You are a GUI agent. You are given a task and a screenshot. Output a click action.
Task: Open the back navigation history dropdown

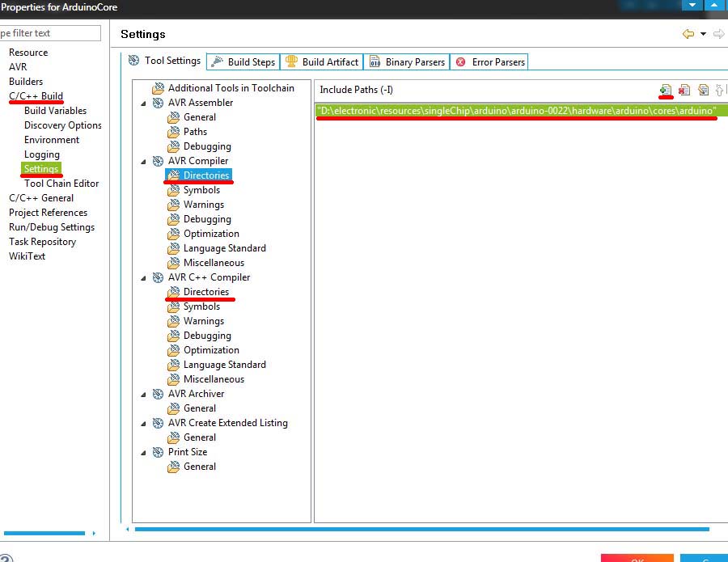pos(703,34)
